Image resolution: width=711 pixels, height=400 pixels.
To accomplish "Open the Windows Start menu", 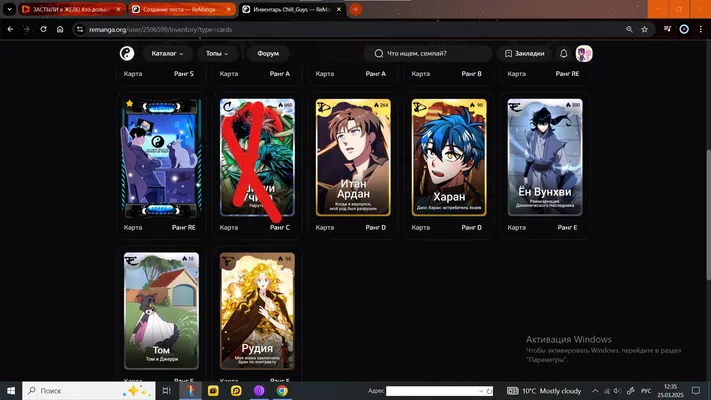I will click(11, 390).
